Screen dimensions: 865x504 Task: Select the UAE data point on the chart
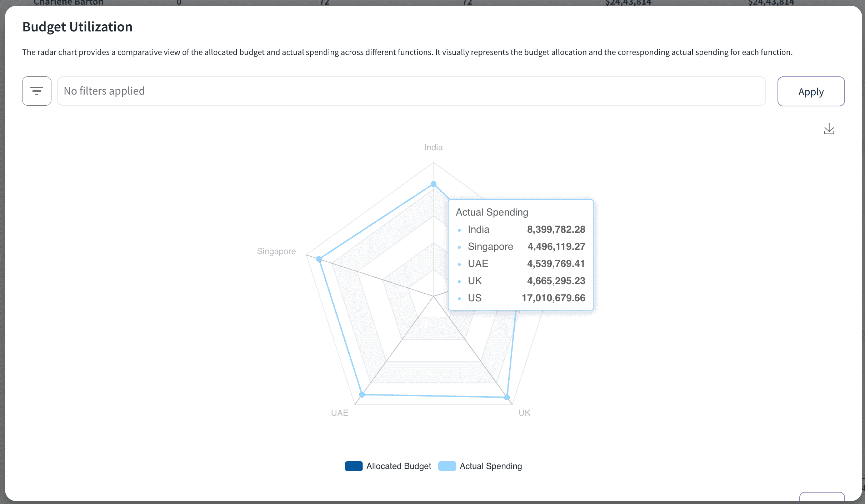[362, 394]
